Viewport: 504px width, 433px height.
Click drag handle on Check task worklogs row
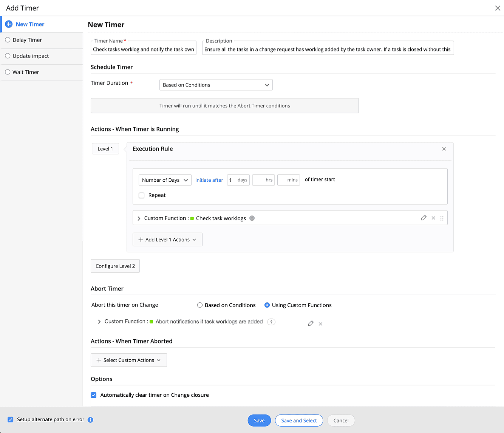pos(442,218)
